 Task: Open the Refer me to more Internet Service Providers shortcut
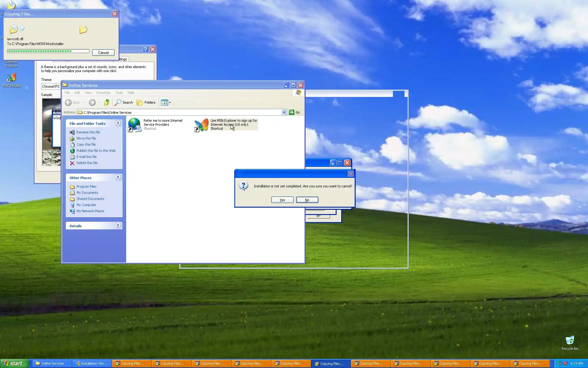[x=135, y=125]
